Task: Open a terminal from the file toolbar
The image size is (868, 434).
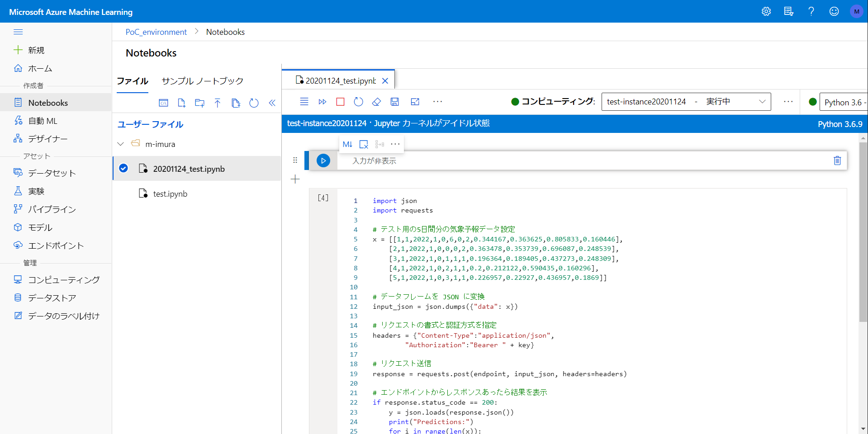Action: 163,103
